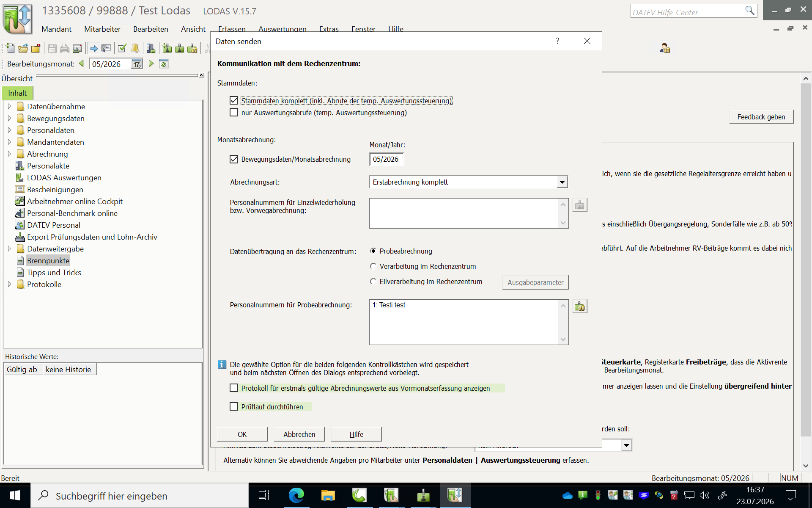Click the Windows Start button
The width and height of the screenshot is (812, 508).
click(15, 495)
